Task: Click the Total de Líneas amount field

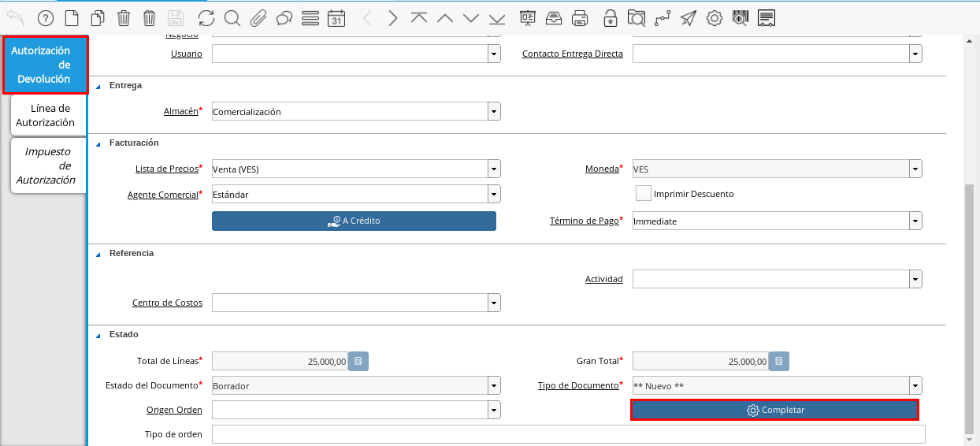Action: [x=280, y=362]
